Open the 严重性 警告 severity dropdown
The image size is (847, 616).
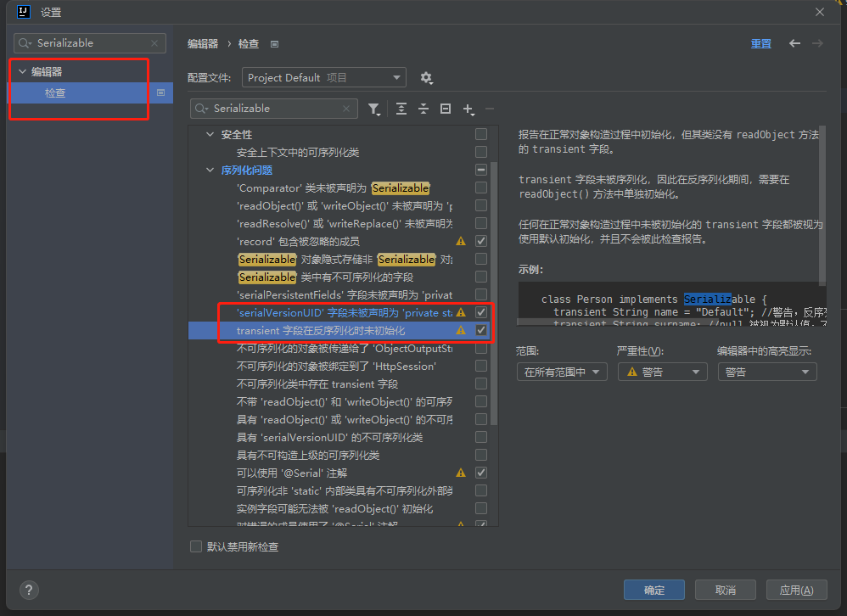(x=661, y=372)
